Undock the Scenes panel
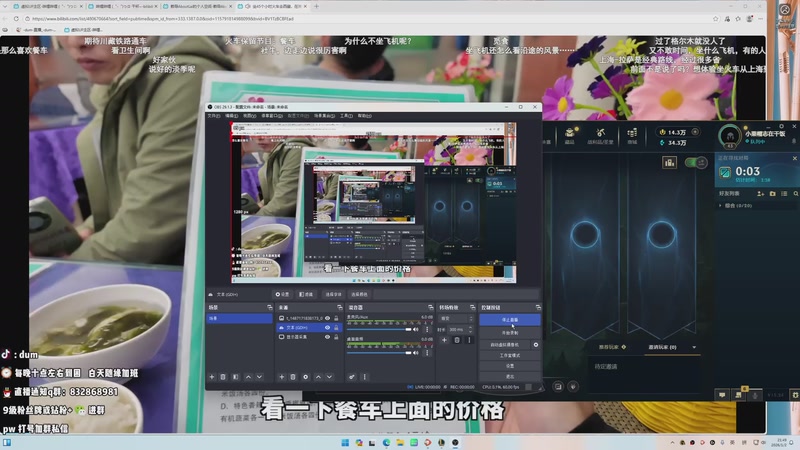 pos(270,308)
